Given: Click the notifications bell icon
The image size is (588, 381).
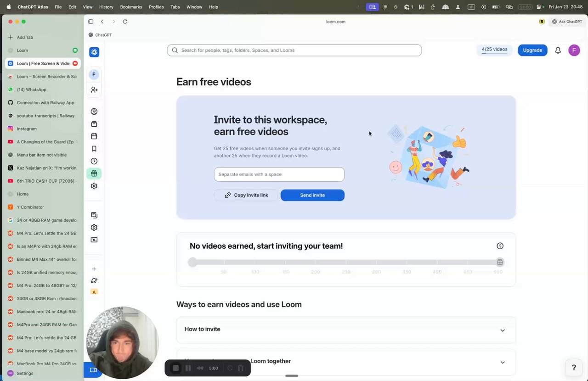Looking at the screenshot, I should [558, 50].
